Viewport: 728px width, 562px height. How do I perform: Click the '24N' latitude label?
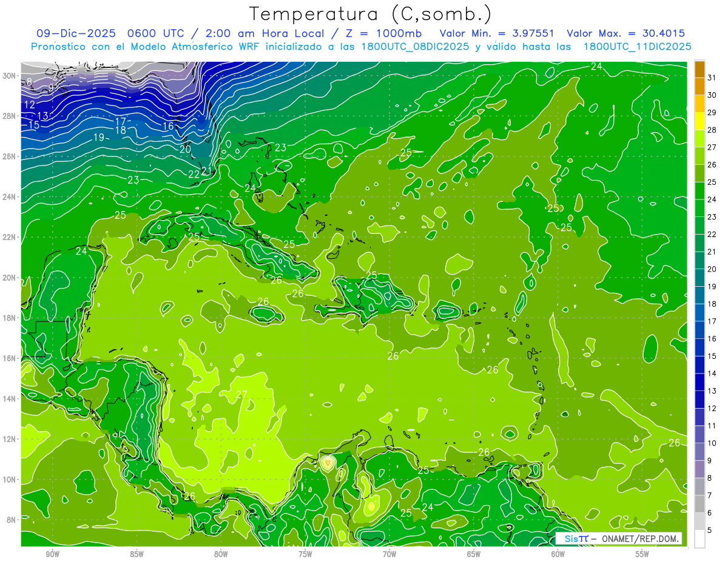pos(10,197)
